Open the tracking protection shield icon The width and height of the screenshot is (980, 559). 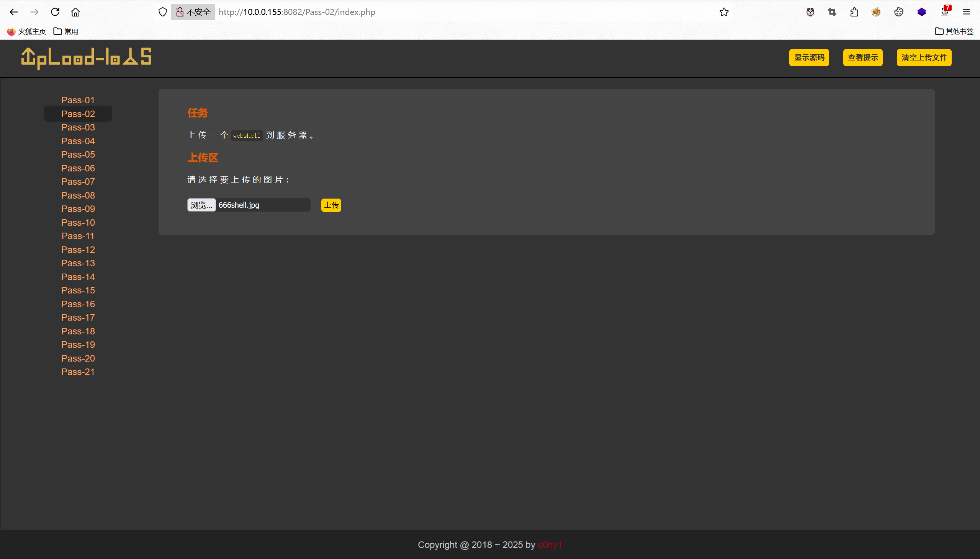coord(162,12)
